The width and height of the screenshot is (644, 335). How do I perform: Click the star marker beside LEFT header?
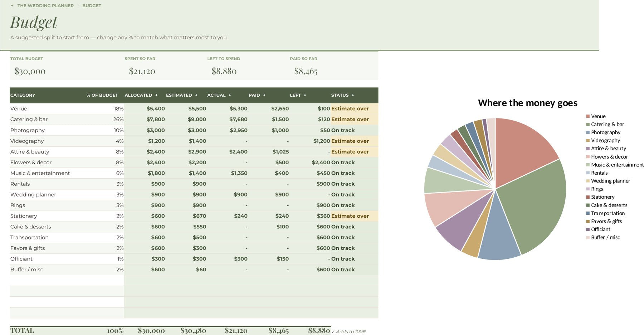pos(305,95)
